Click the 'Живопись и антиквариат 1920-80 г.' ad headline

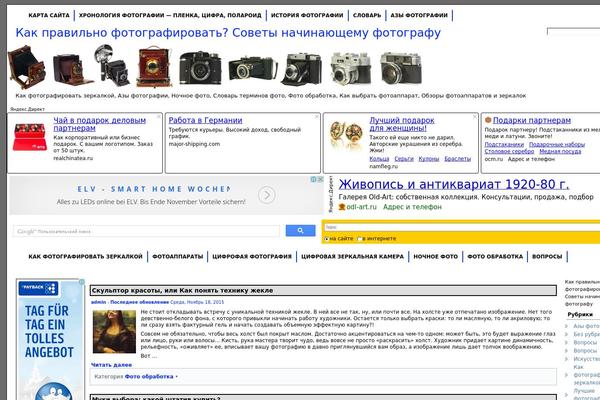click(453, 185)
